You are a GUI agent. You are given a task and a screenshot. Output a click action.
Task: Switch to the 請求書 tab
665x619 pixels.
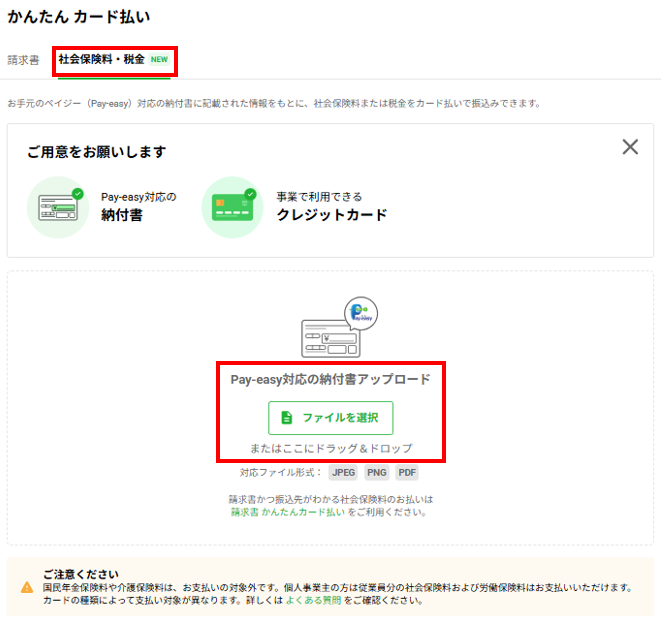[x=23, y=60]
